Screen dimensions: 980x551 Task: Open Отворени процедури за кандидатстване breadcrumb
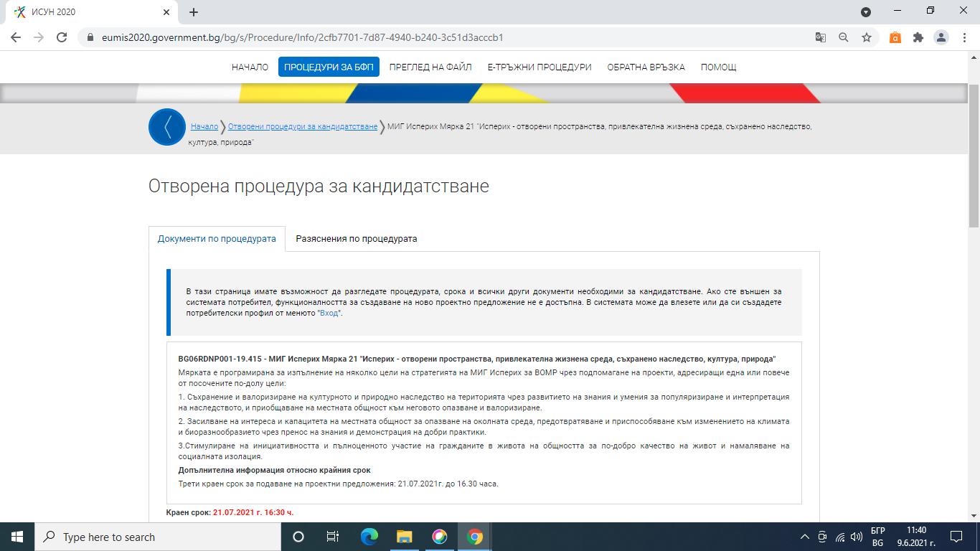[x=303, y=126]
